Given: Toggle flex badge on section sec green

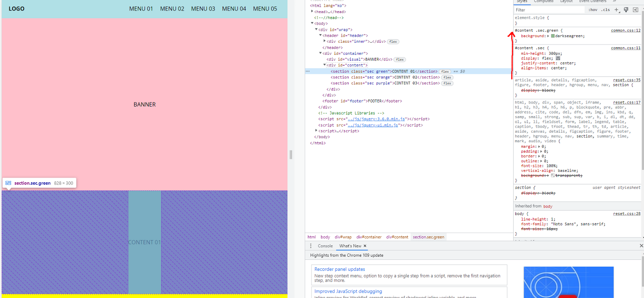Looking at the screenshot, I should pyautogui.click(x=445, y=71).
